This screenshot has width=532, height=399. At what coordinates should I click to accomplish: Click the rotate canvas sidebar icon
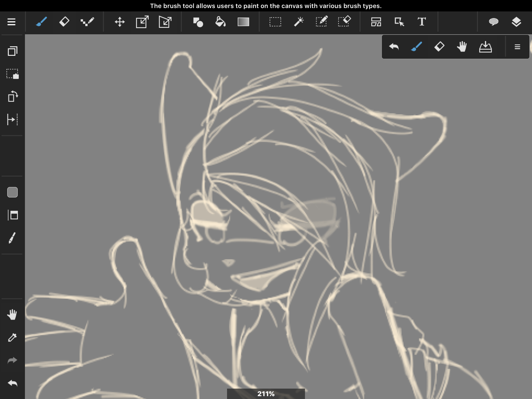click(x=12, y=96)
